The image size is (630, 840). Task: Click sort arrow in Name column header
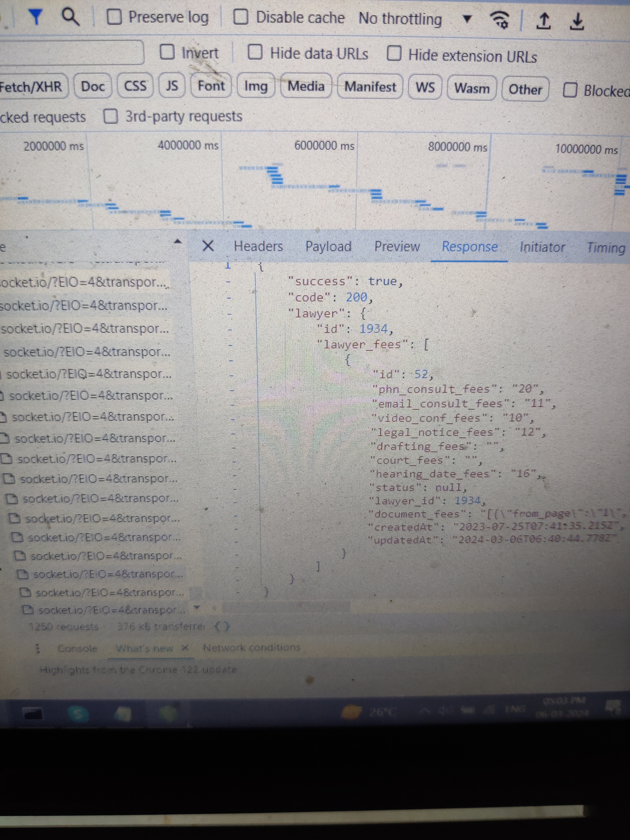coord(177,242)
